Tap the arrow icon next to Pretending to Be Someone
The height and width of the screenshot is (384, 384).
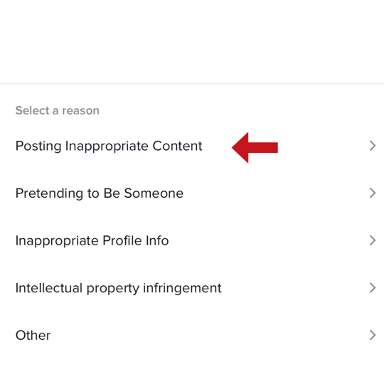[373, 193]
